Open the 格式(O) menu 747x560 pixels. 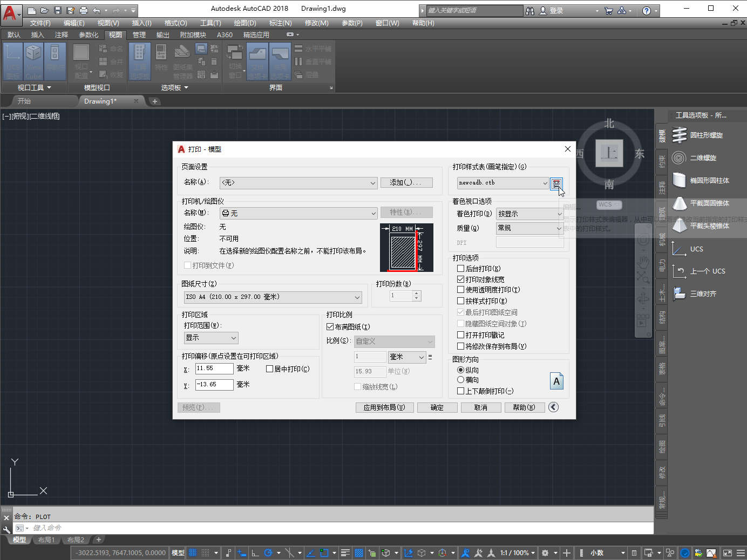coord(175,23)
